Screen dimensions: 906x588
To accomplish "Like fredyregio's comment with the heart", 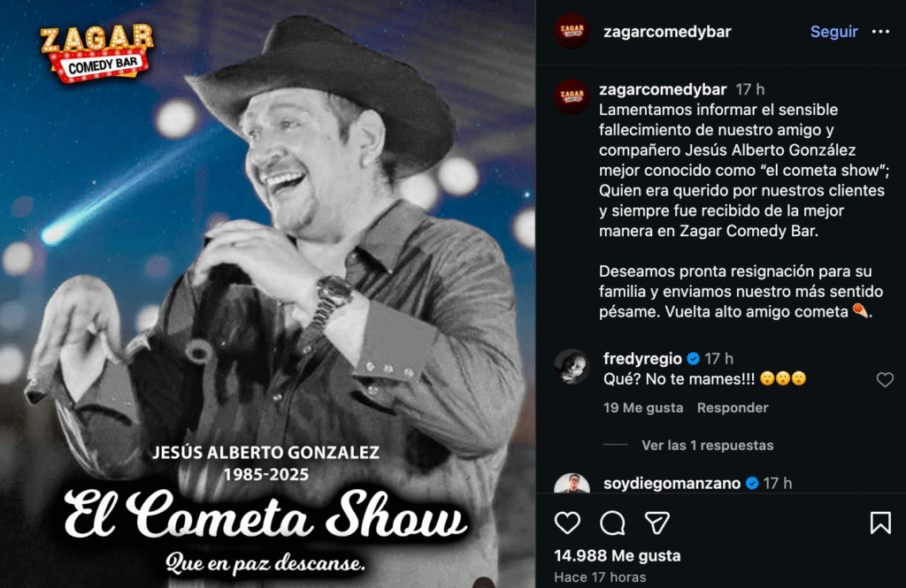I will tap(885, 379).
